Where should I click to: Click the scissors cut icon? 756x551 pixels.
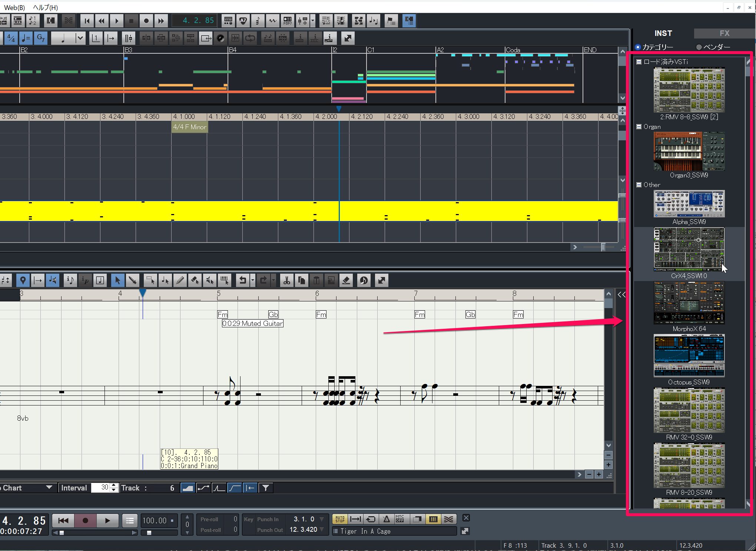tap(286, 280)
